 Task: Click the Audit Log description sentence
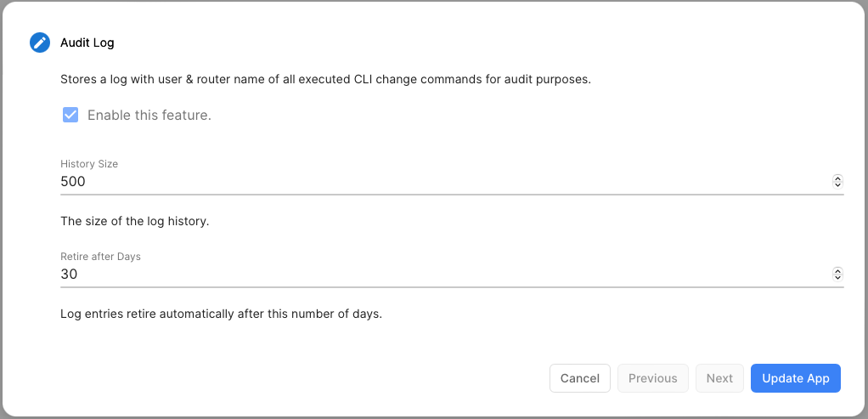point(325,80)
